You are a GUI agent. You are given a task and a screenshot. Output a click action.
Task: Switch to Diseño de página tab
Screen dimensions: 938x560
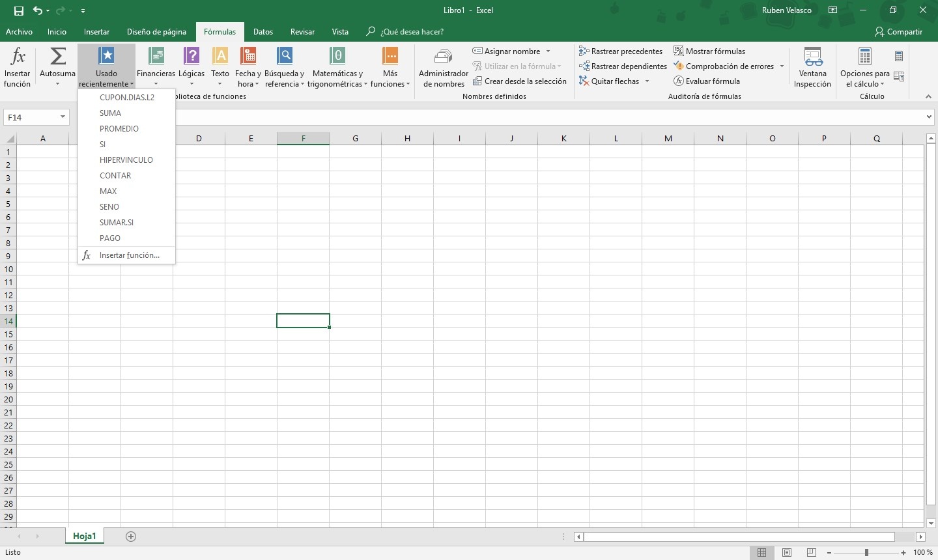coord(156,31)
